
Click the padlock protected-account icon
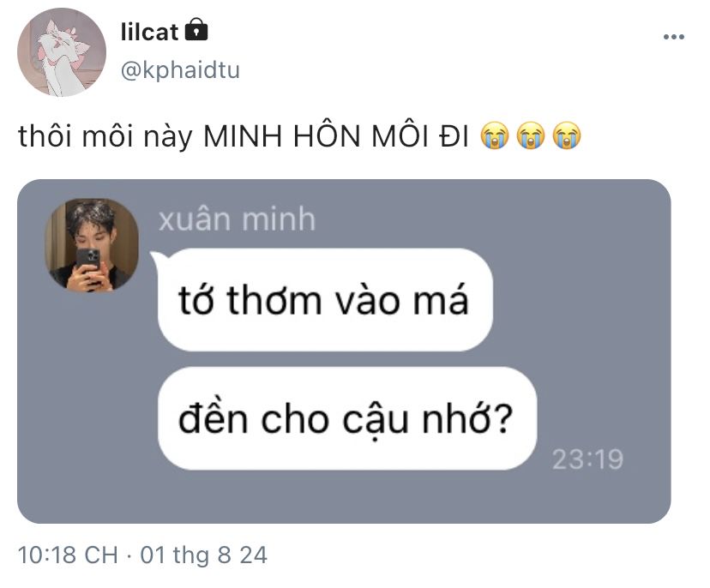(196, 30)
